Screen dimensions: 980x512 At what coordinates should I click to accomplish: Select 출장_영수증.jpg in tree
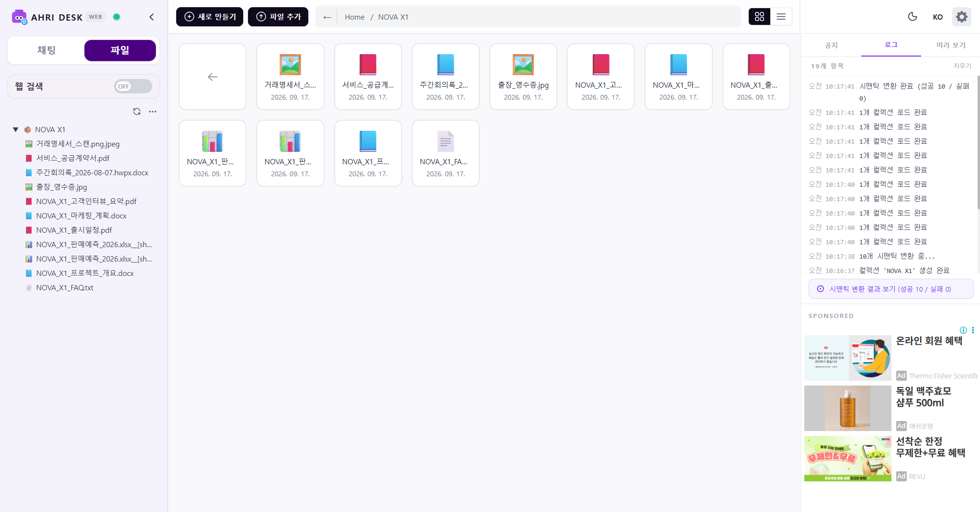point(61,187)
